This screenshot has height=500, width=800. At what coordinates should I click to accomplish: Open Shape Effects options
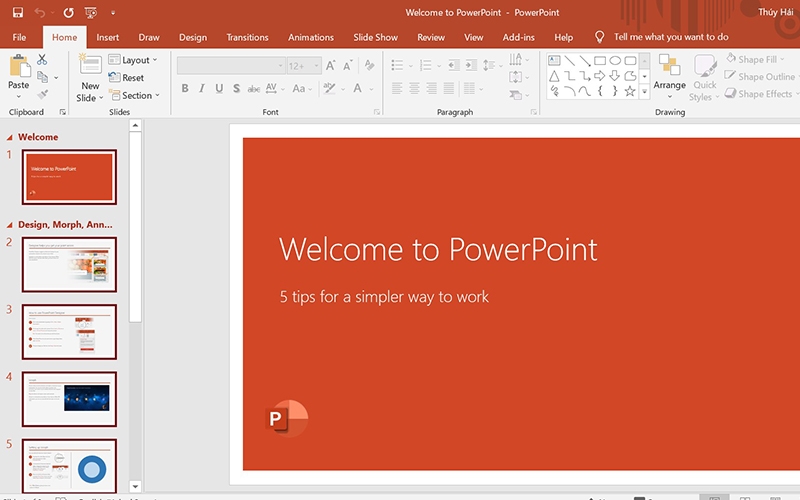(760, 94)
